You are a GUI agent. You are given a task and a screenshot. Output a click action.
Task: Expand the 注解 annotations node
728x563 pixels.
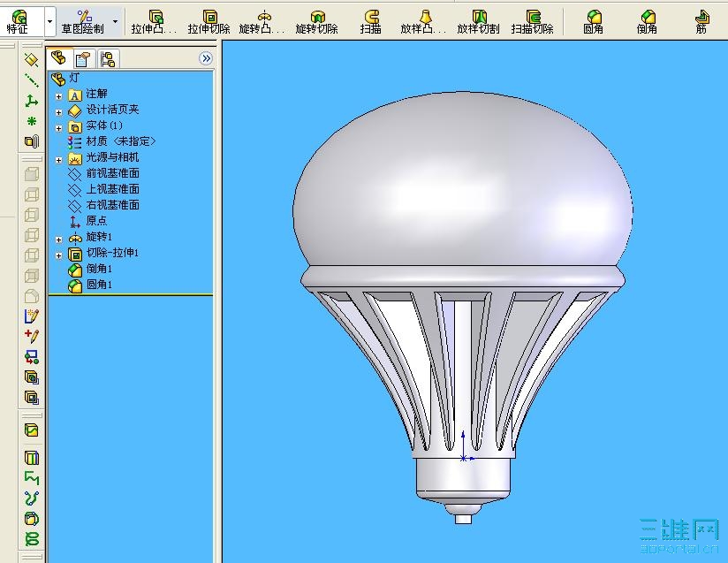click(58, 96)
